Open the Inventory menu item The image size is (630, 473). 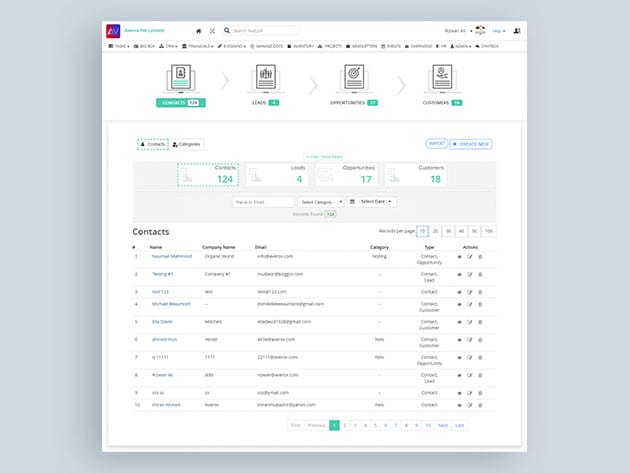pyautogui.click(x=303, y=46)
